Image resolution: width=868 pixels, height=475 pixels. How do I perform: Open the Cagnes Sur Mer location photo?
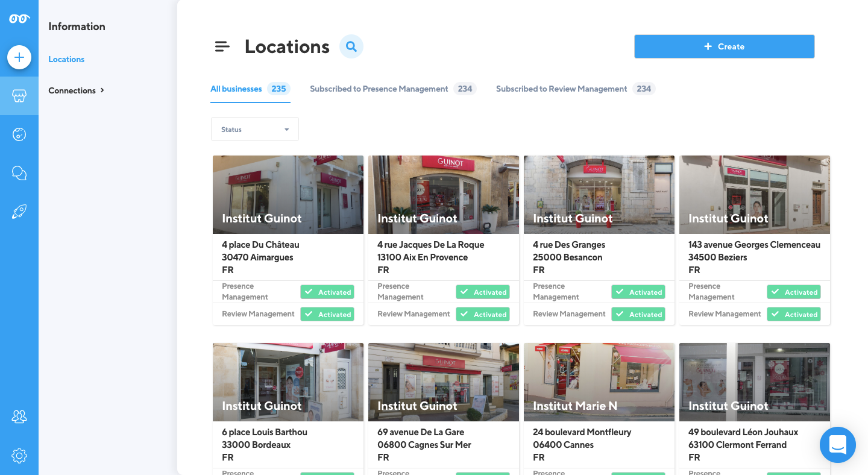[444, 382]
